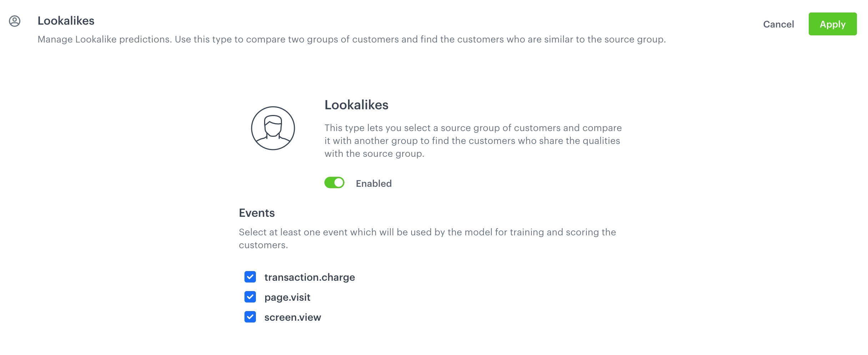The width and height of the screenshot is (868, 355).
Task: Click the Lookalikes section title above the description
Action: coord(356,105)
